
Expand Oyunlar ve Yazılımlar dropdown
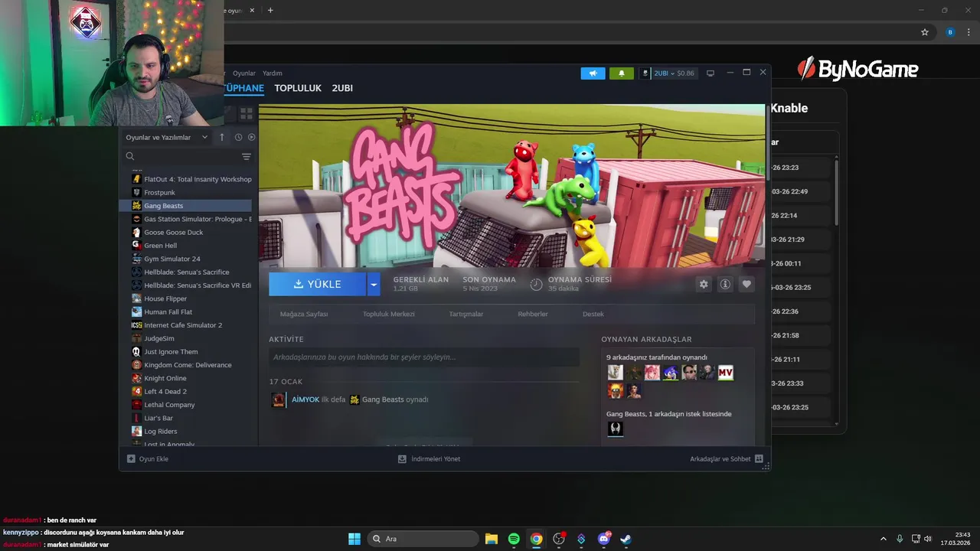pos(167,137)
